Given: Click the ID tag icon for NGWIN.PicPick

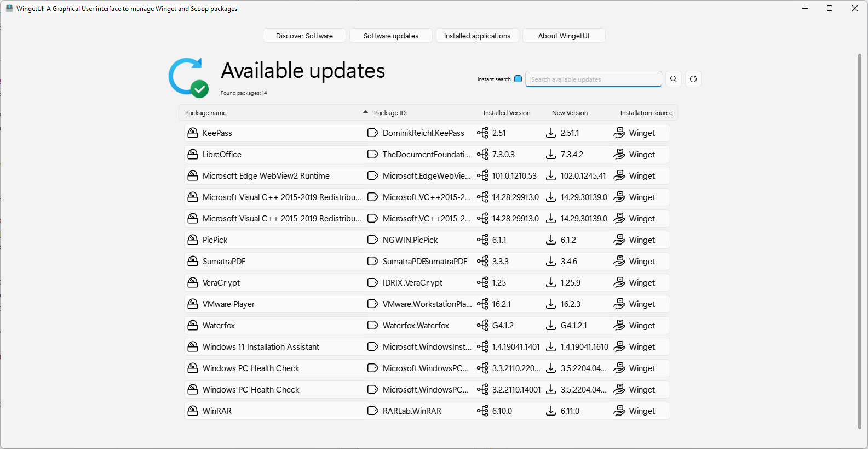Looking at the screenshot, I should tap(373, 240).
